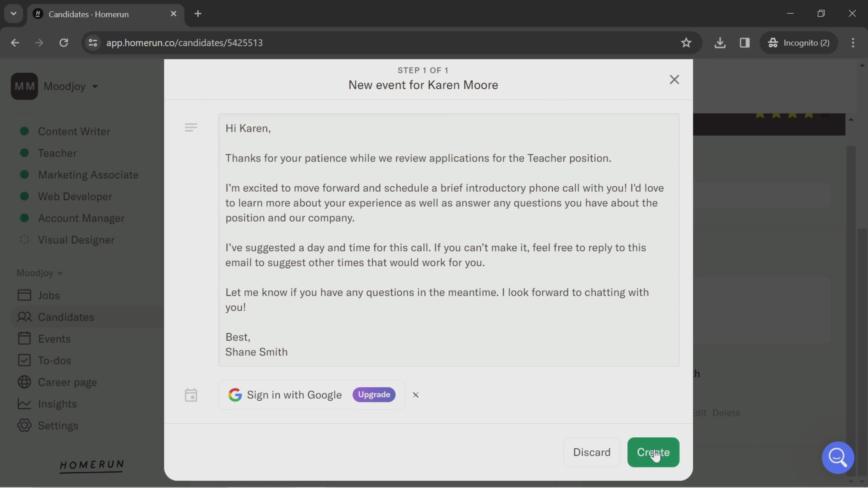Image resolution: width=868 pixels, height=488 pixels.
Task: Open Insights in sidebar
Action: click(57, 404)
